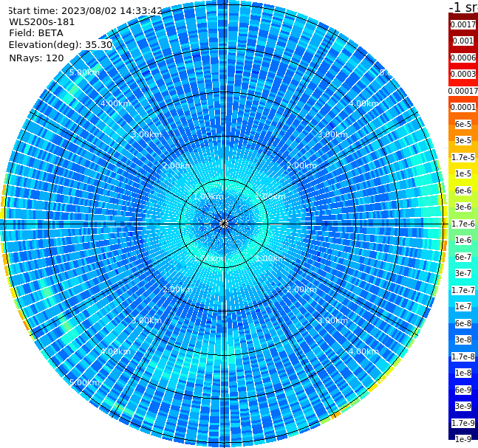The height and width of the screenshot is (448, 478).
Task: Select the Elevation(deg): 35.30 text
Action: pyautogui.click(x=61, y=45)
